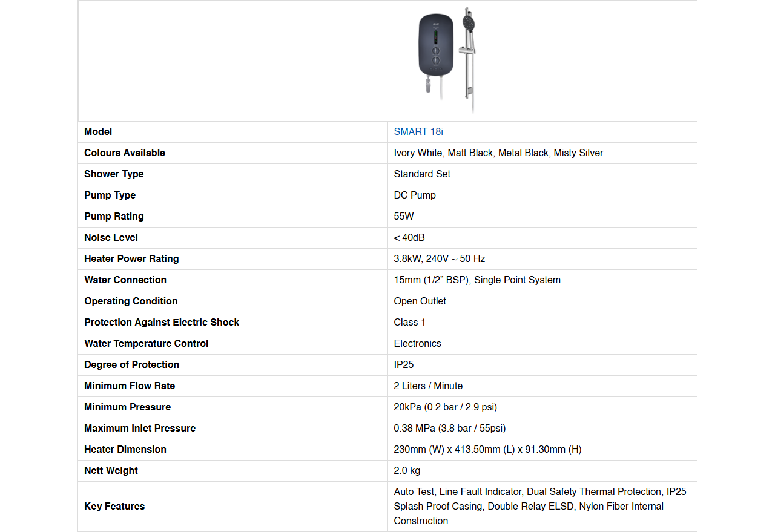Viewport: 775px width, 532px height.
Task: Select the colour list starting Ivory White
Action: (x=498, y=153)
